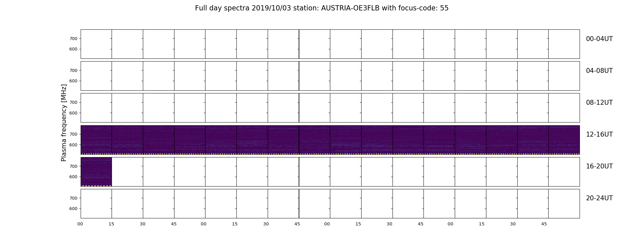Image resolution: width=644 pixels, height=245 pixels.
Task: Click the 16-20UT spectrogram segment
Action: [96, 171]
